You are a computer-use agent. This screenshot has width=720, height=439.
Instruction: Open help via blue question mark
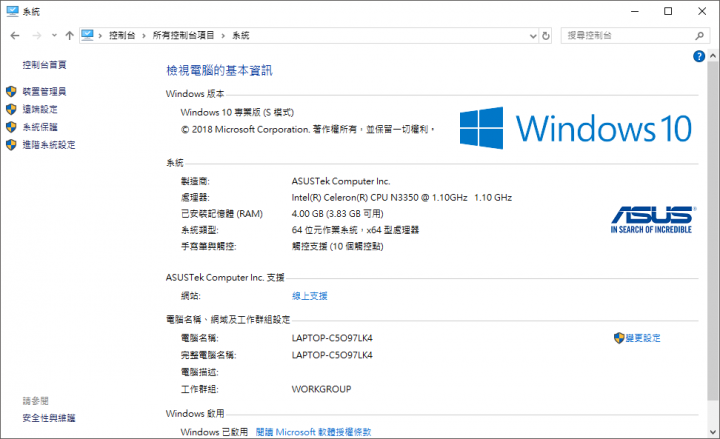click(x=699, y=56)
